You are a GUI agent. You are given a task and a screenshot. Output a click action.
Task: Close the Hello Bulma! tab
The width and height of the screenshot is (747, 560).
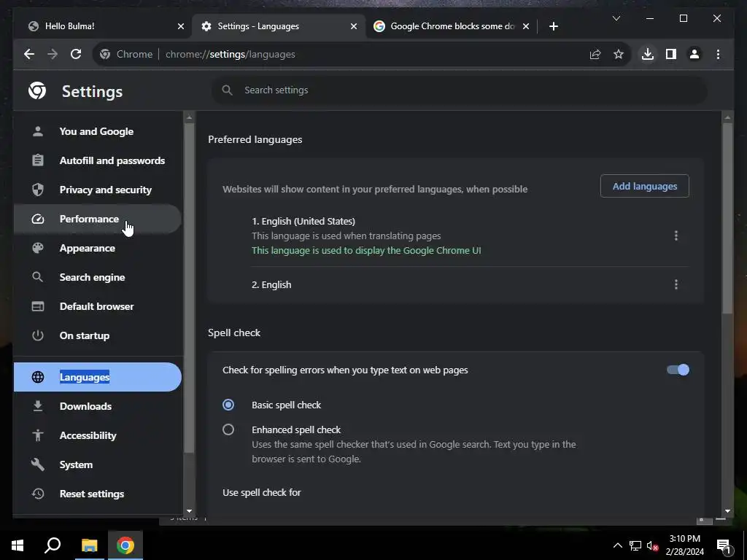pyautogui.click(x=181, y=26)
